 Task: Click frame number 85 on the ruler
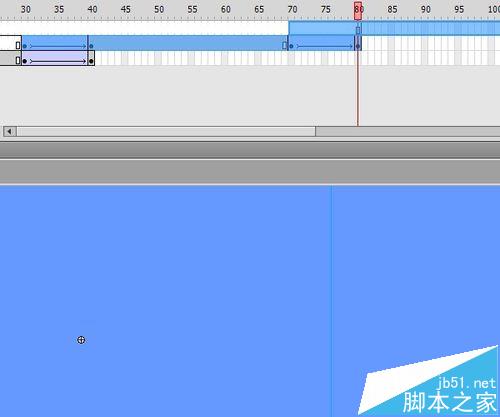(392, 9)
